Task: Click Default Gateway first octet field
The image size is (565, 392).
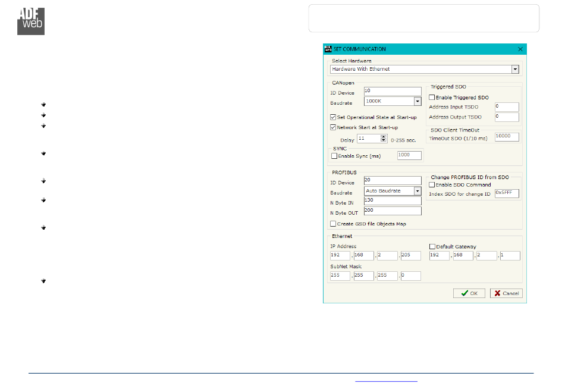Action: pos(440,255)
